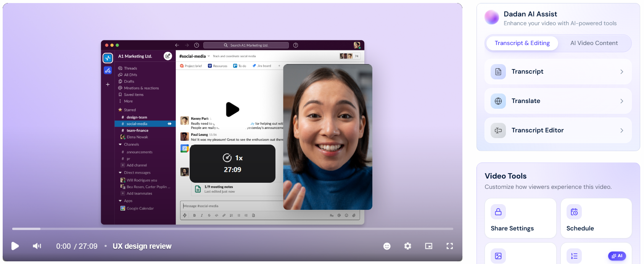Viewport: 644px width, 264px height.
Task: Expand the Transcript Editor row chevron
Action: [622, 130]
